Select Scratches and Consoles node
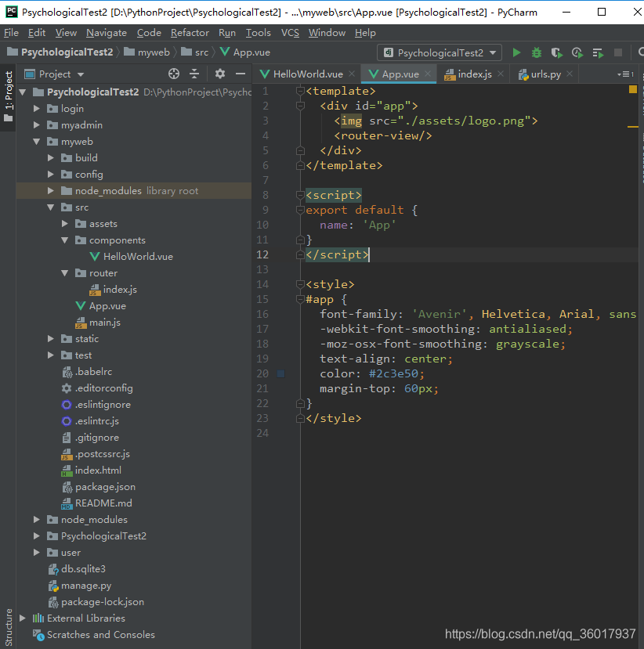Screen dimensions: 644x649 (94, 635)
